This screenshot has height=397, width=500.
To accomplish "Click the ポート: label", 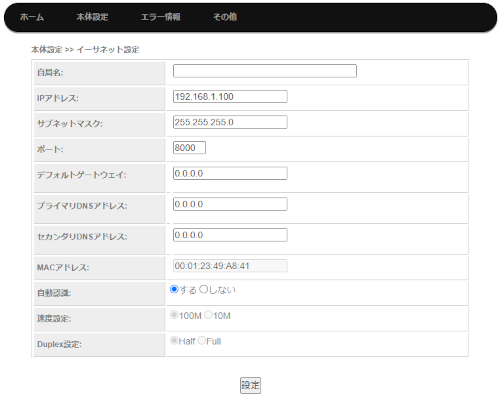I will tap(50, 149).
